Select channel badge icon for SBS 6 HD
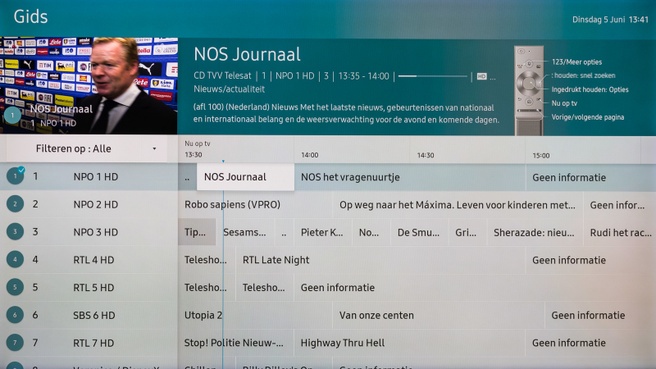The image size is (656, 369). [15, 315]
